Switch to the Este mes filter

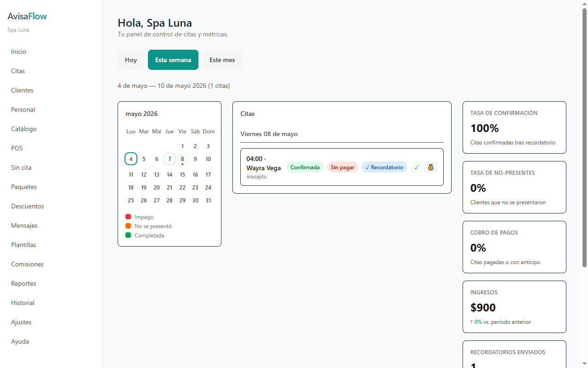click(x=222, y=60)
